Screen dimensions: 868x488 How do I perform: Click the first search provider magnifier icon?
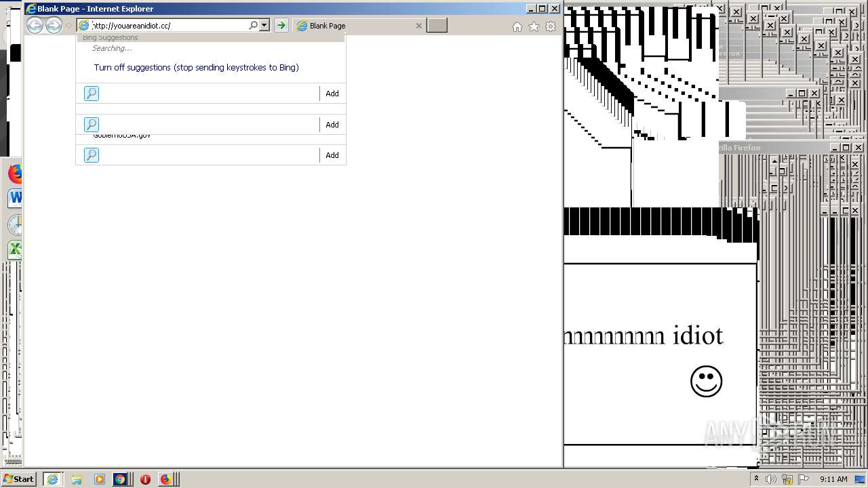(92, 94)
